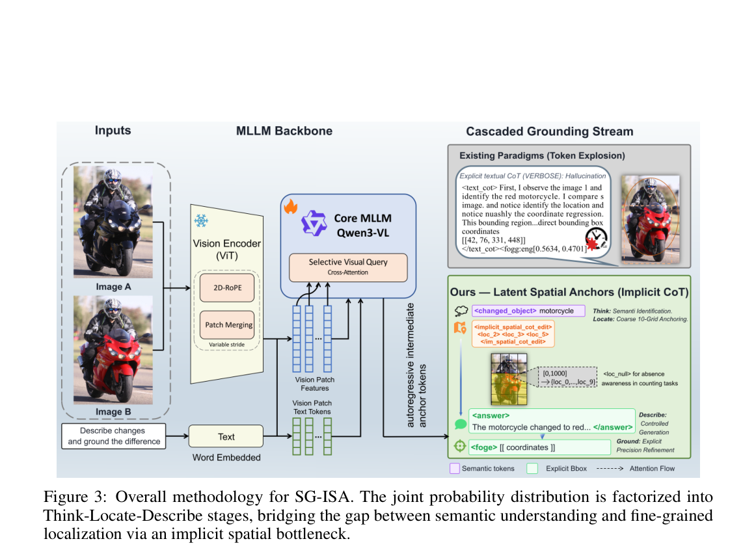The image size is (756, 552).
Task: Click the implicit_spatial_cot_edit token box
Action: pos(513,334)
